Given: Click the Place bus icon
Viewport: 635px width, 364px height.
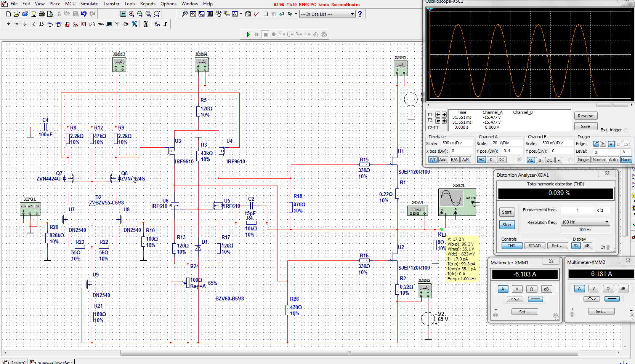Looking at the screenshot, I should point(165,24).
